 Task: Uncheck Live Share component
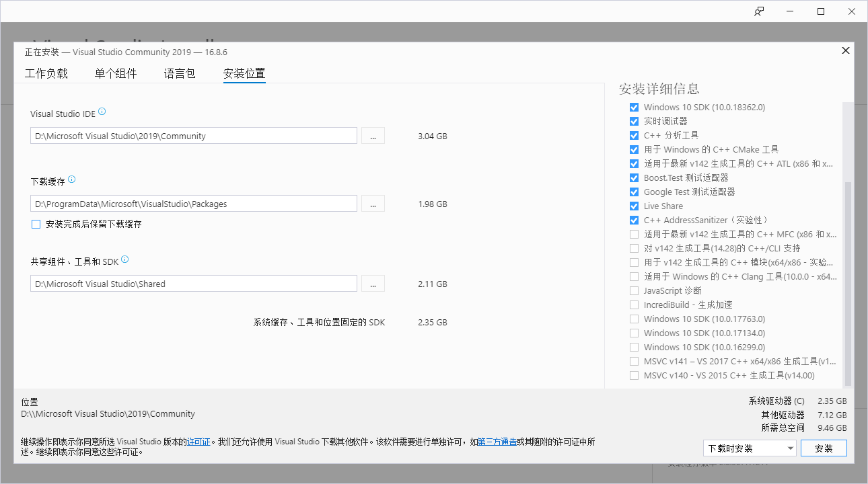tap(634, 206)
